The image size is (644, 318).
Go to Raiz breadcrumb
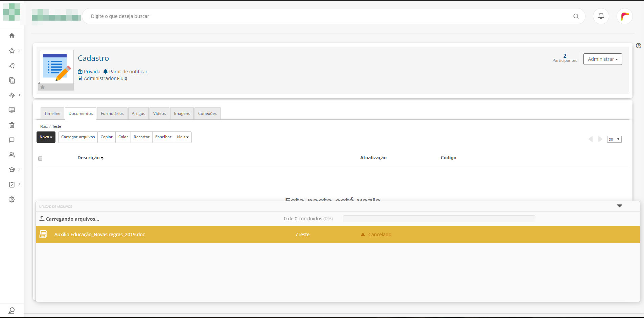click(44, 126)
